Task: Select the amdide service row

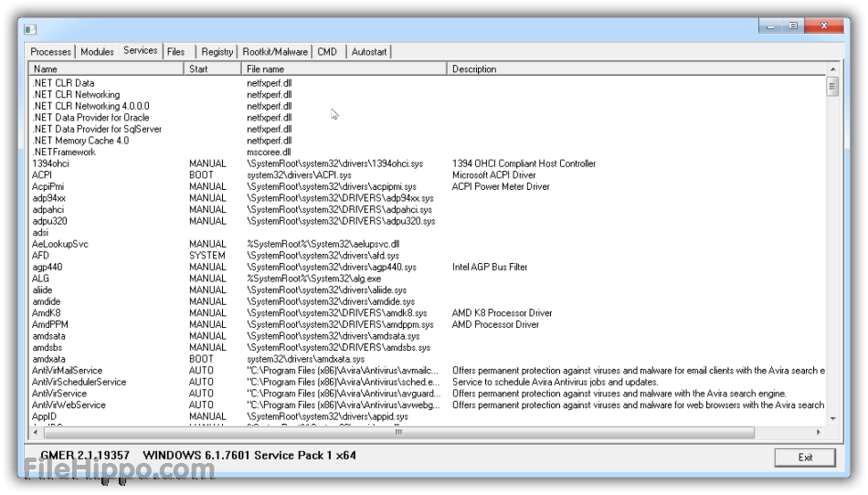Action: pyautogui.click(x=428, y=301)
